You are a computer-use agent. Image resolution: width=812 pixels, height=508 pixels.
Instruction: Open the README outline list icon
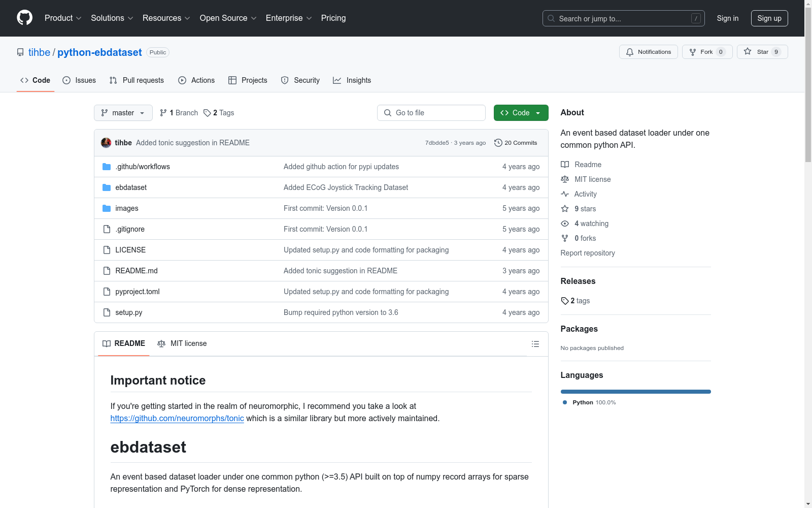click(535, 344)
